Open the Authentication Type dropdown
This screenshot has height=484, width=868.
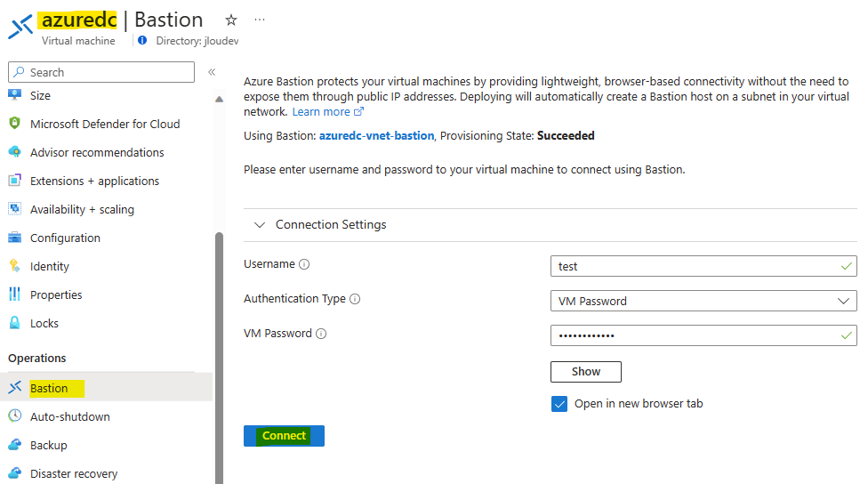click(703, 301)
